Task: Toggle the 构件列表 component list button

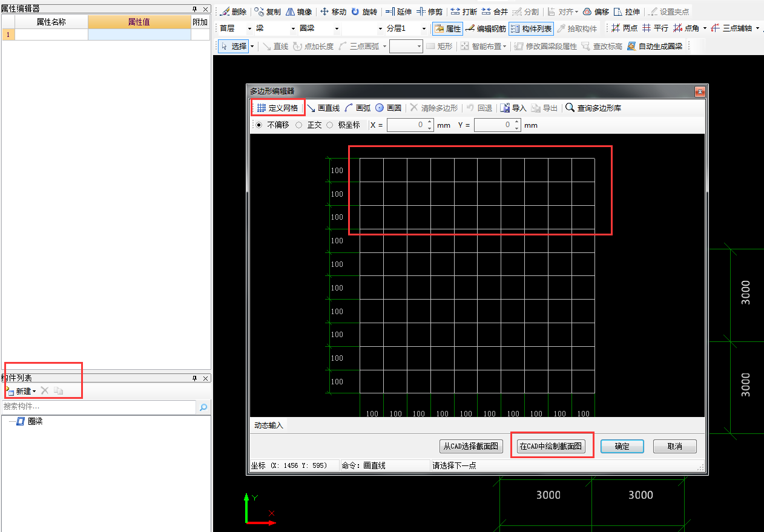Action: pos(531,28)
